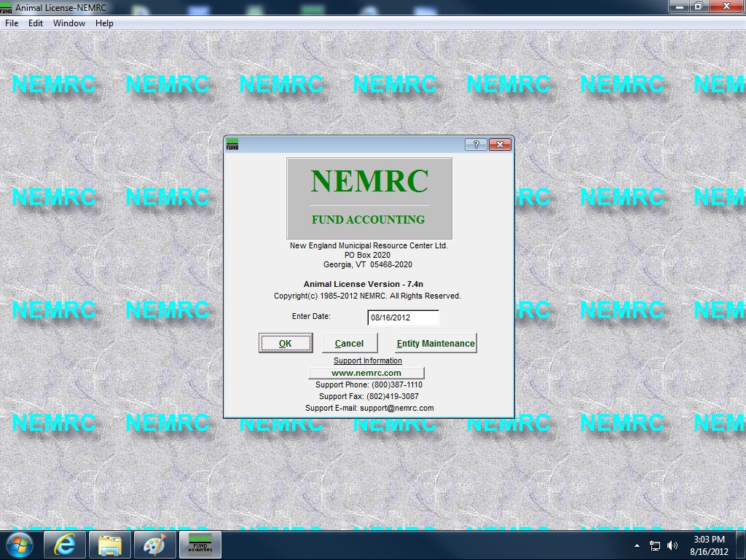The image size is (746, 560).
Task: Click the Show desktop strip on the taskbar
Action: coord(742,545)
